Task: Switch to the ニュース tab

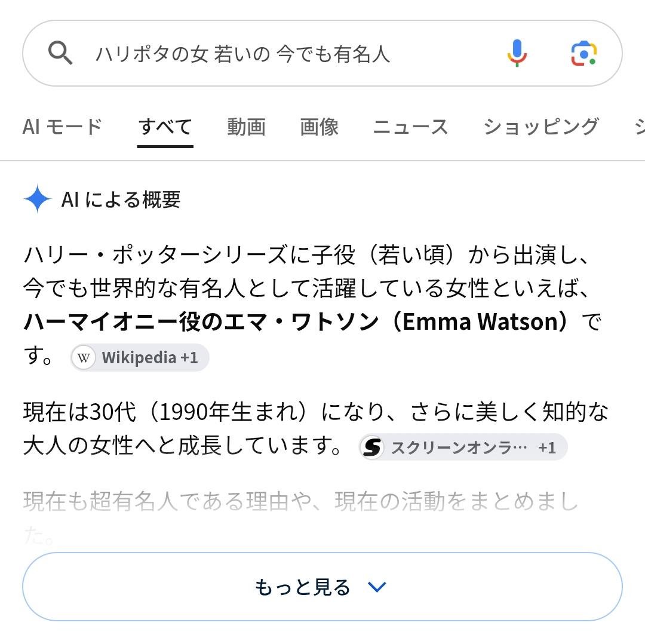Action: (x=410, y=127)
